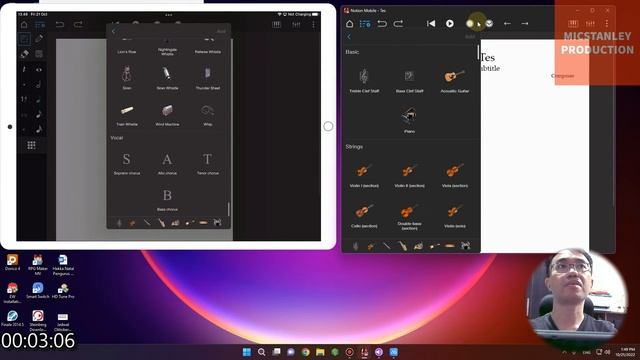Open File Explorer from the taskbar

coord(320,352)
